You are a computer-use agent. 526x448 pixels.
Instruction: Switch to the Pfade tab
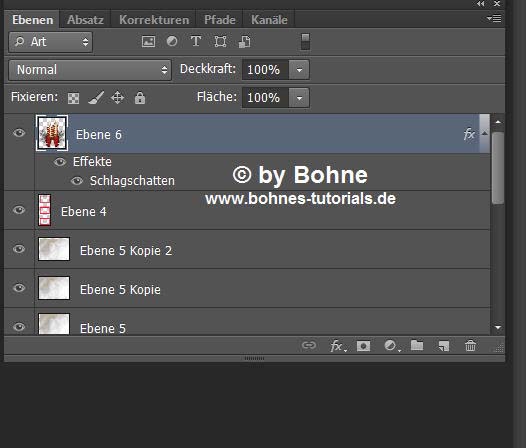[x=220, y=20]
